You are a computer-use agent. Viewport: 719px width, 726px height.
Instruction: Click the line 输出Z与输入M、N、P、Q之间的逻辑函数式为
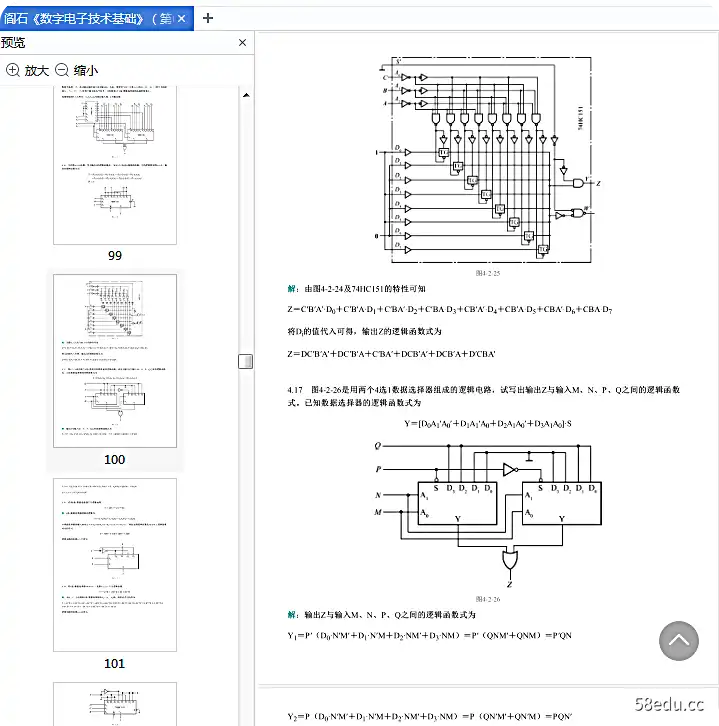pyautogui.click(x=390, y=615)
